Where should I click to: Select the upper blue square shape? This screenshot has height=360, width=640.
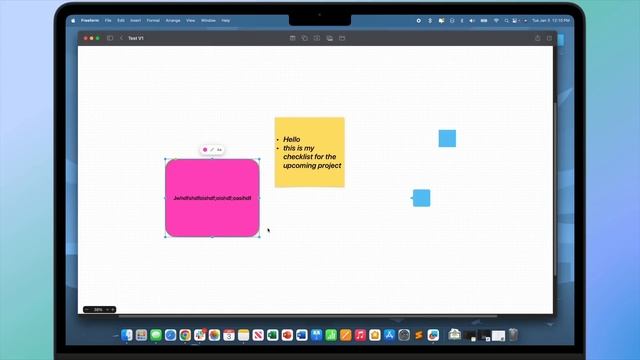click(x=447, y=138)
